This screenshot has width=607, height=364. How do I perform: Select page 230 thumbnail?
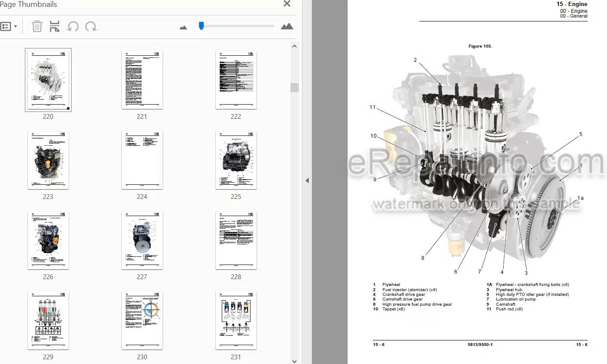click(x=142, y=320)
